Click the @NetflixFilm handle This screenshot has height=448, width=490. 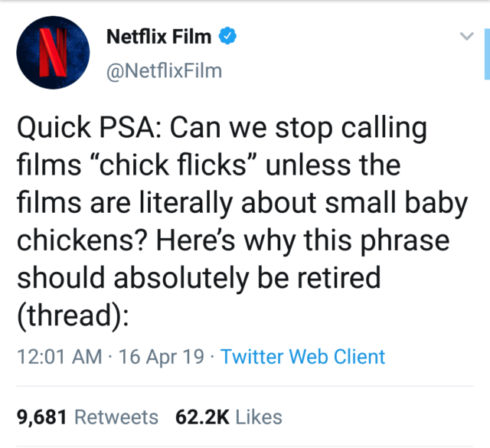pos(163,71)
